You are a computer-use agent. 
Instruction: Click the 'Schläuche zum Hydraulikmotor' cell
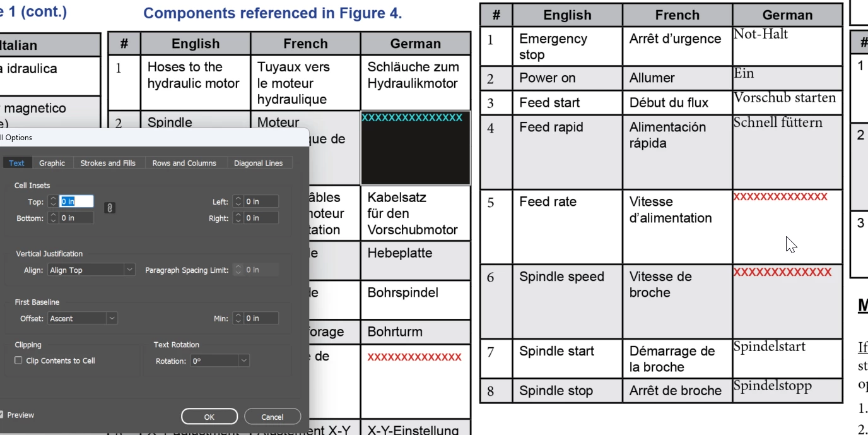(x=416, y=83)
